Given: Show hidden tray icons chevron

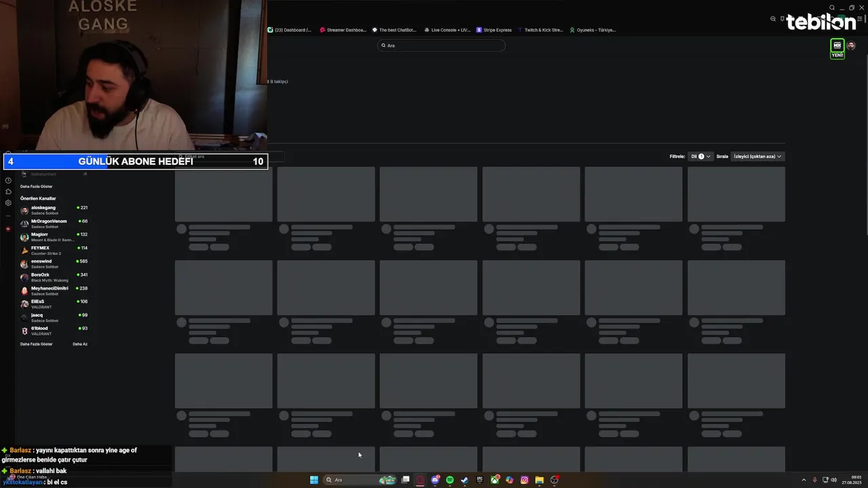Looking at the screenshot, I should [x=804, y=480].
